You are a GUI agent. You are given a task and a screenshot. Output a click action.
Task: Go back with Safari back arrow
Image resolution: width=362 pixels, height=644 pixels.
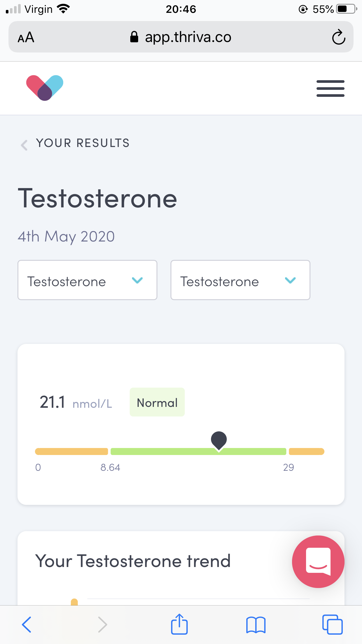27,624
